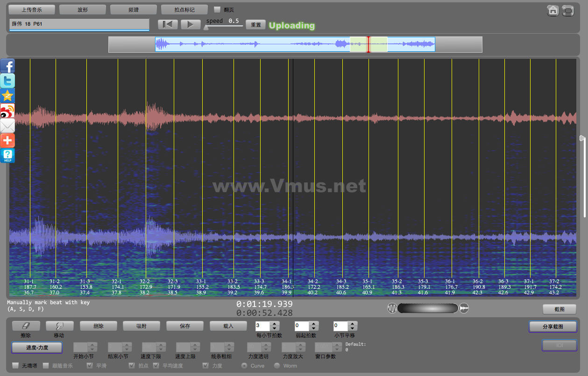Select the move (移动) tool
This screenshot has height=376, width=588.
58,326
